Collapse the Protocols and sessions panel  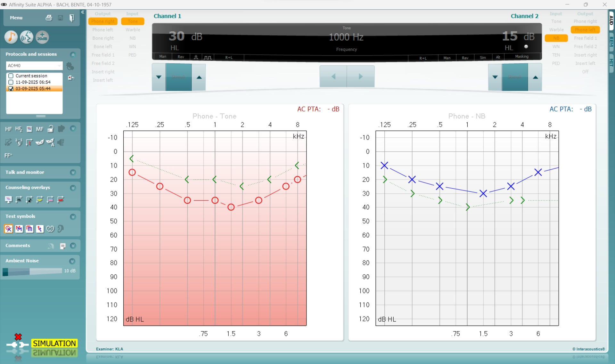[x=73, y=54]
